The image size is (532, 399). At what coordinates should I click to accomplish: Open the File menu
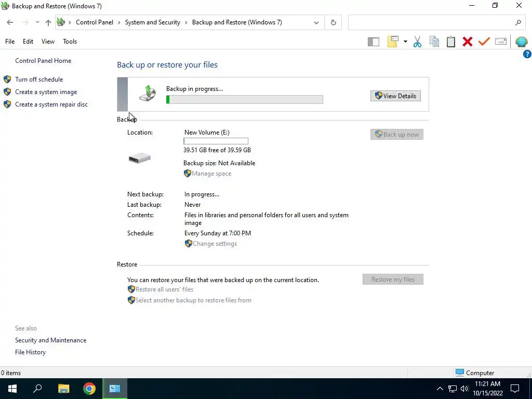point(10,42)
